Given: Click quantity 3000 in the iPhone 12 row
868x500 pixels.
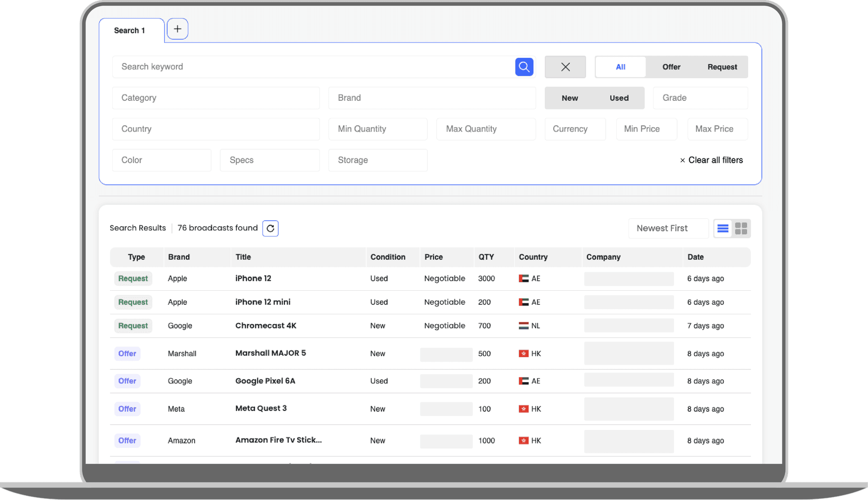Looking at the screenshot, I should [486, 278].
